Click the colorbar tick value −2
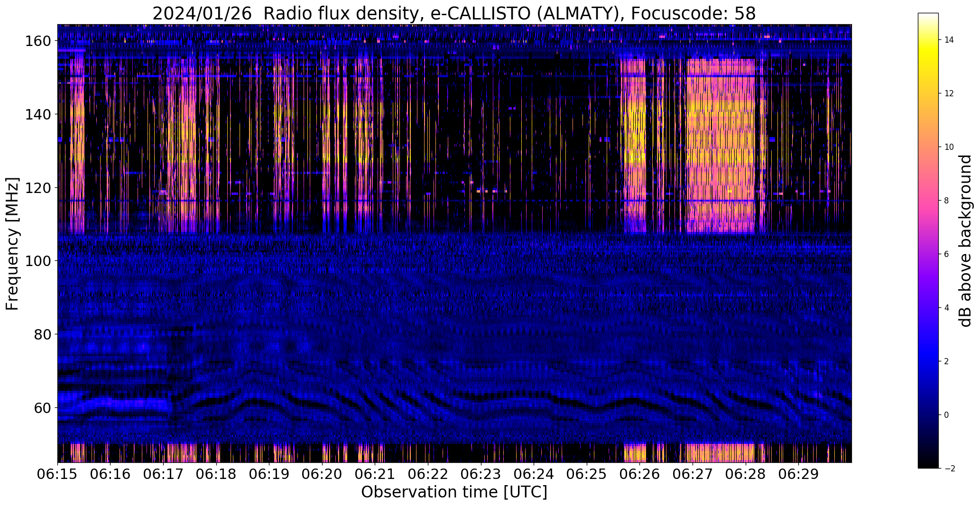This screenshot has height=506, width=980. (x=949, y=469)
